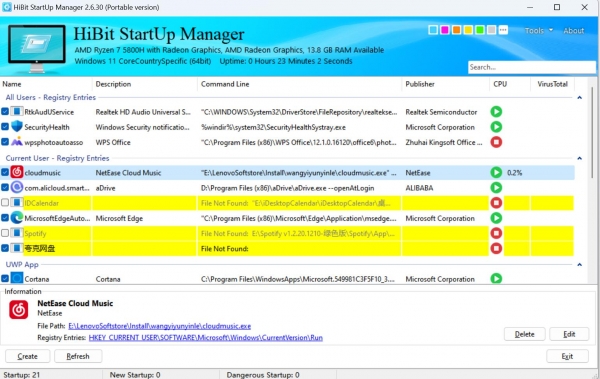Open the HKEY_CURRENT_USER registry entry link
Viewport: 600px width, 379px height.
click(205, 338)
